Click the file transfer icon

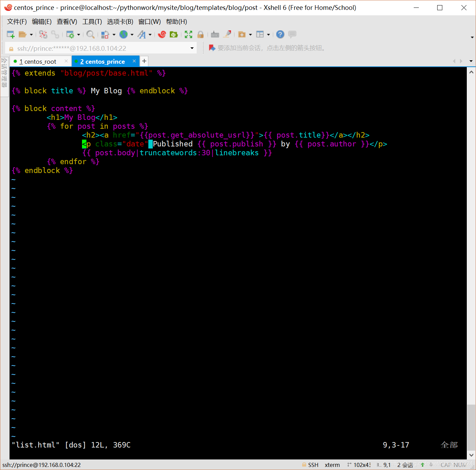(105, 34)
